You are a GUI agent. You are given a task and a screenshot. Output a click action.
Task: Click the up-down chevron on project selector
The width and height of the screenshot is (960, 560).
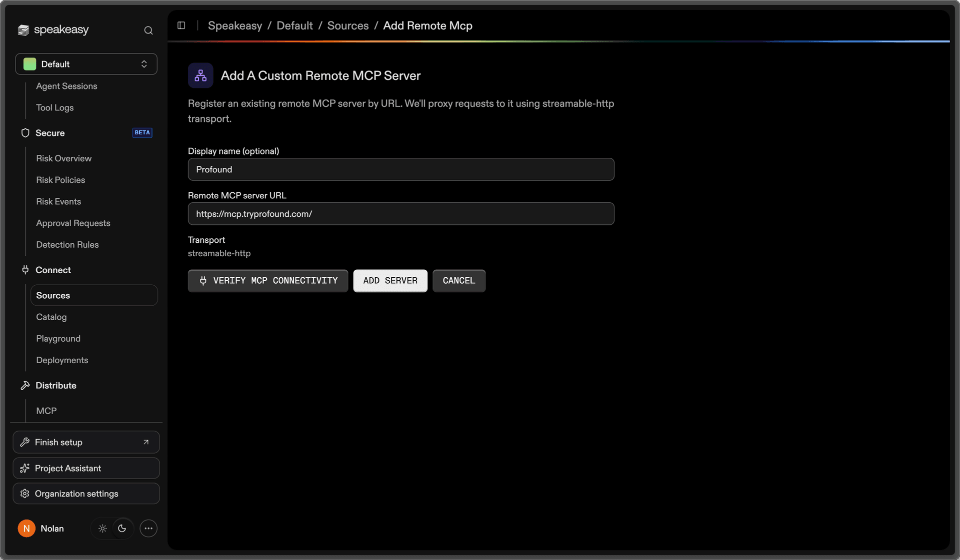click(144, 64)
